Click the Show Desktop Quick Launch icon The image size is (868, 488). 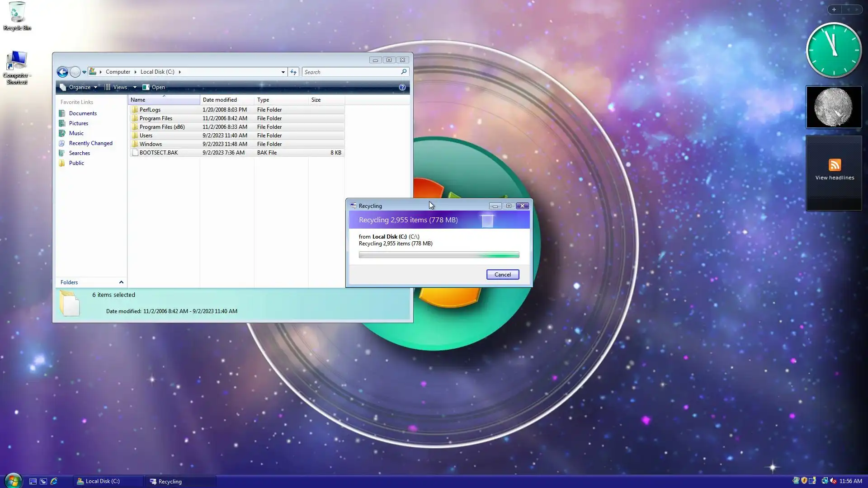click(33, 481)
